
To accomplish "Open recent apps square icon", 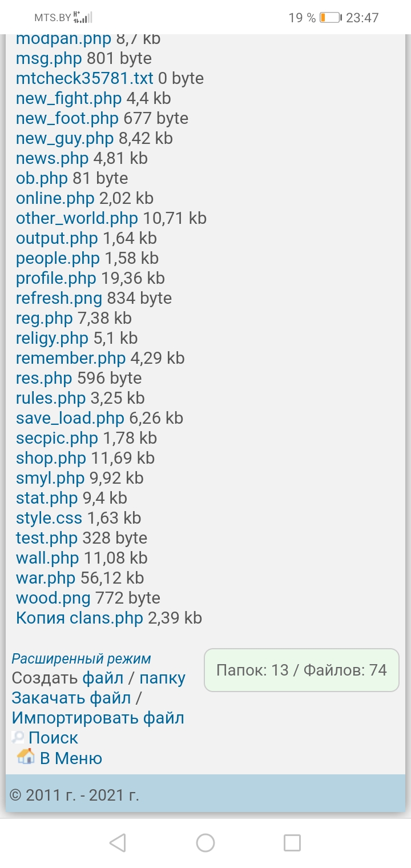I will click(292, 842).
